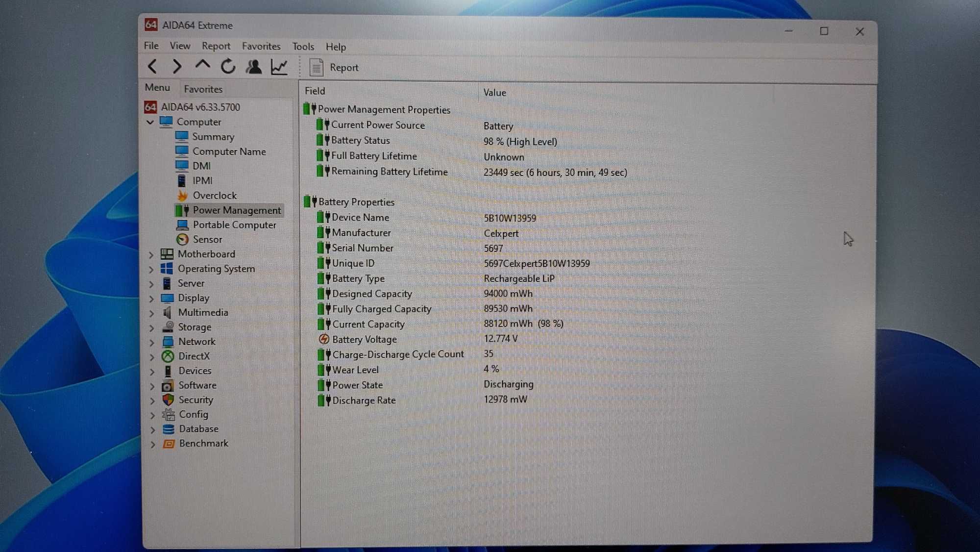Expand the DirectX tree node
This screenshot has height=552, width=980.
pyautogui.click(x=152, y=357)
